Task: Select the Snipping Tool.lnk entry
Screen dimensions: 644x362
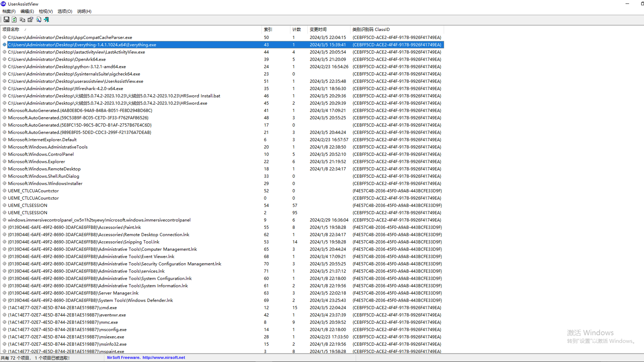Action: click(83, 242)
